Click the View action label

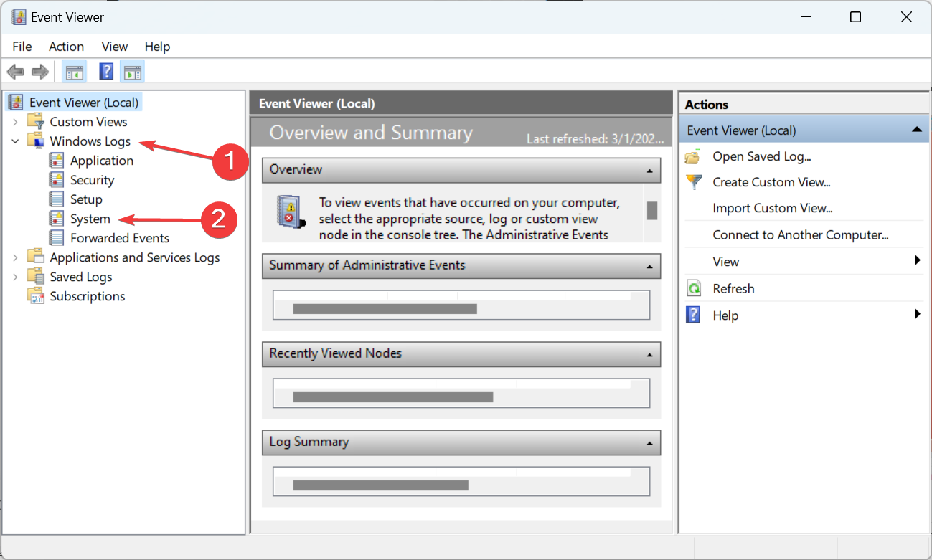pyautogui.click(x=726, y=262)
